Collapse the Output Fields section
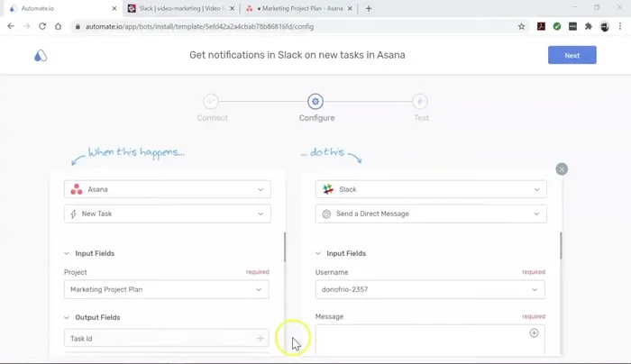This screenshot has width=631, height=364. tap(67, 317)
